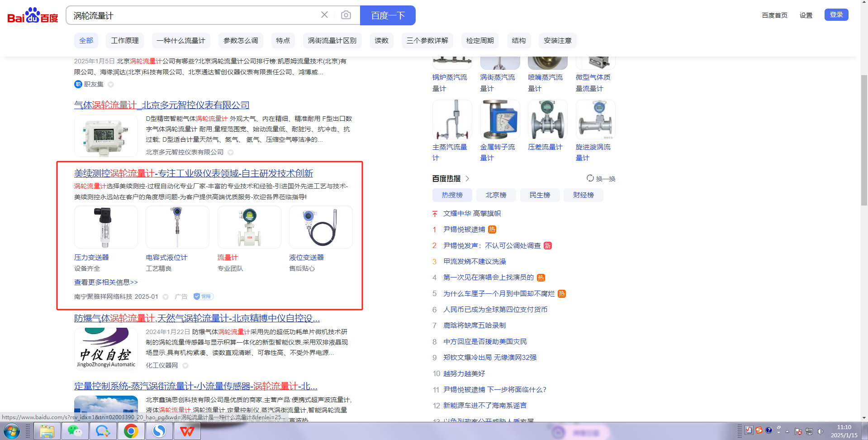Viewport: 868px width, 440px height.
Task: Select the 工作原理 filter tab
Action: [x=125, y=41]
